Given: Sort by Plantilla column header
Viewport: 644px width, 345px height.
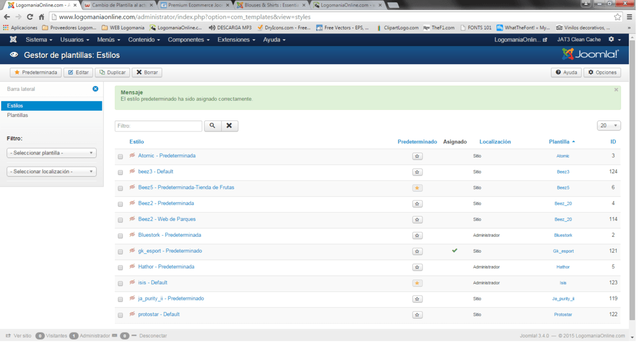Looking at the screenshot, I should pyautogui.click(x=561, y=142).
